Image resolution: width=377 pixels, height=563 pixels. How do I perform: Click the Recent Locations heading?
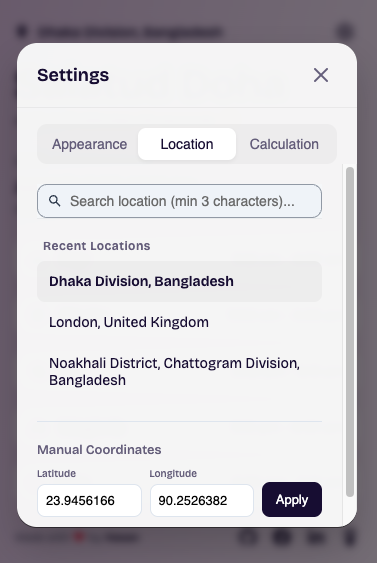coord(97,246)
